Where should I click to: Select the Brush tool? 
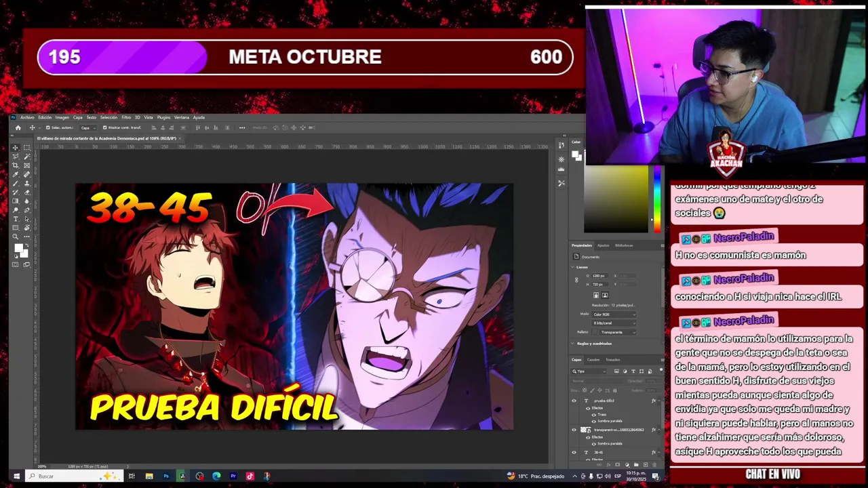tap(15, 183)
